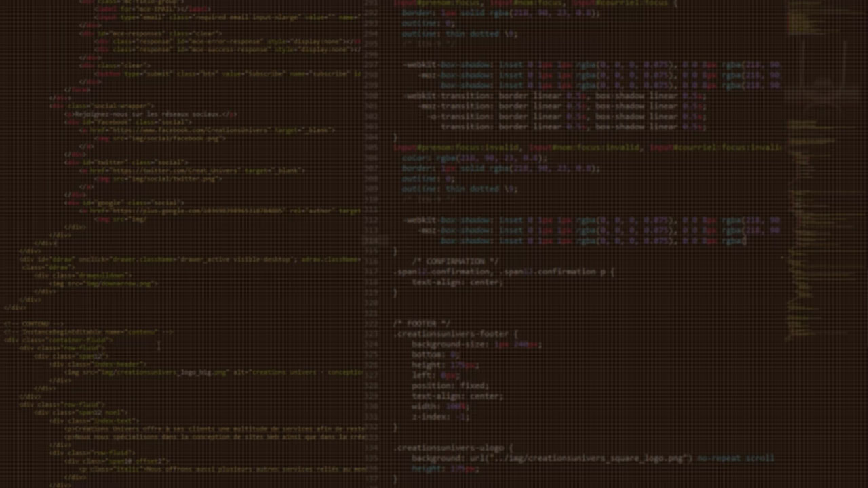Click the position: fixed declaration

(x=450, y=386)
